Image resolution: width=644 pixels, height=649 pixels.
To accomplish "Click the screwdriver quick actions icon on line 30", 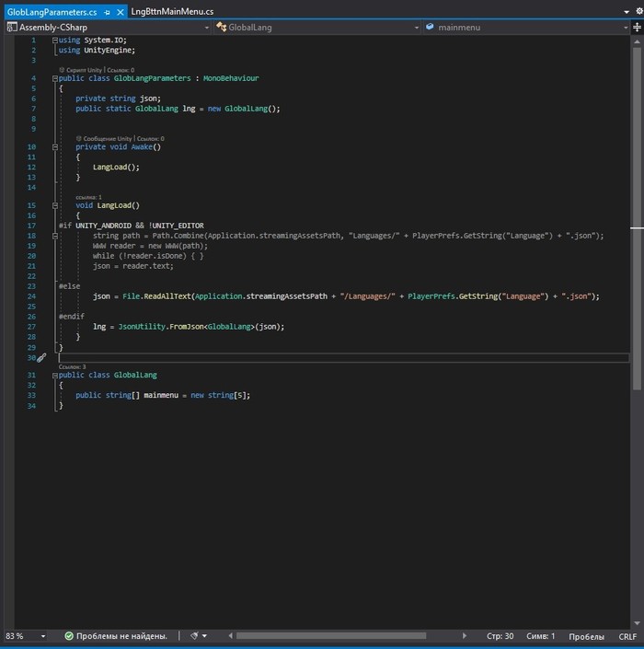I will [x=41, y=357].
